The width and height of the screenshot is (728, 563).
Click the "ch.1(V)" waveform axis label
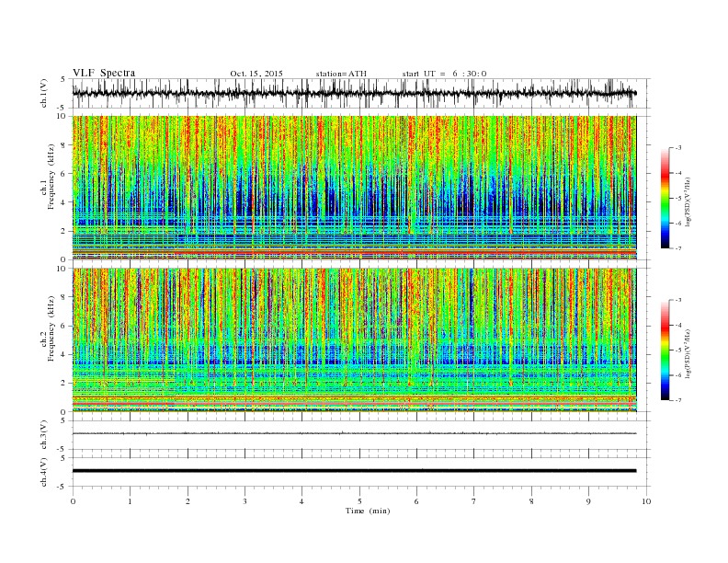pyautogui.click(x=44, y=93)
